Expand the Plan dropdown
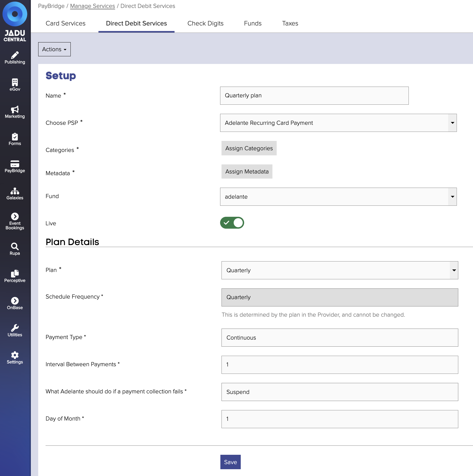 pyautogui.click(x=340, y=270)
